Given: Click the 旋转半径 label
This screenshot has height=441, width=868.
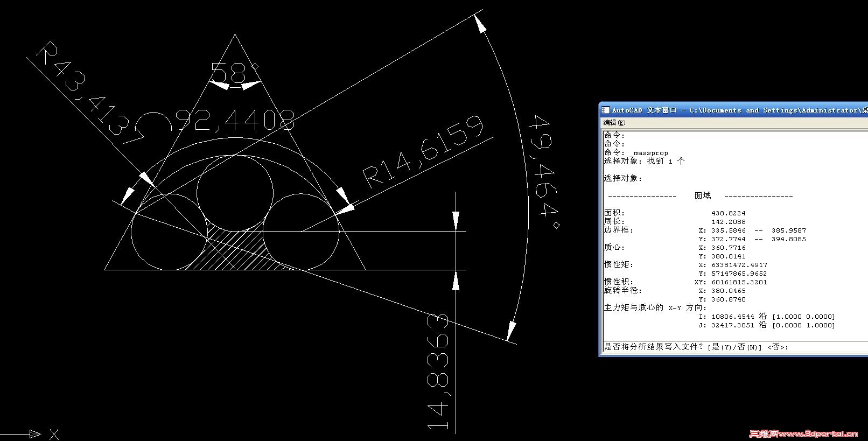Looking at the screenshot, I should click(x=623, y=291).
